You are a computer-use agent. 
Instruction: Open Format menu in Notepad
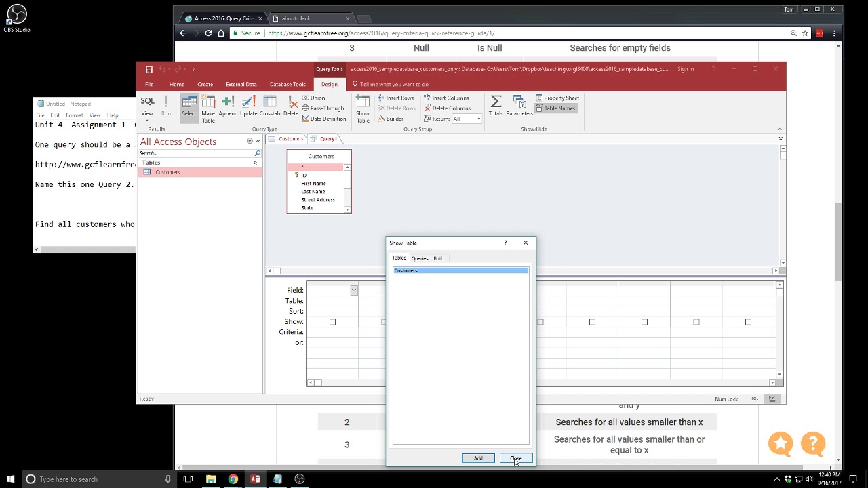point(75,115)
